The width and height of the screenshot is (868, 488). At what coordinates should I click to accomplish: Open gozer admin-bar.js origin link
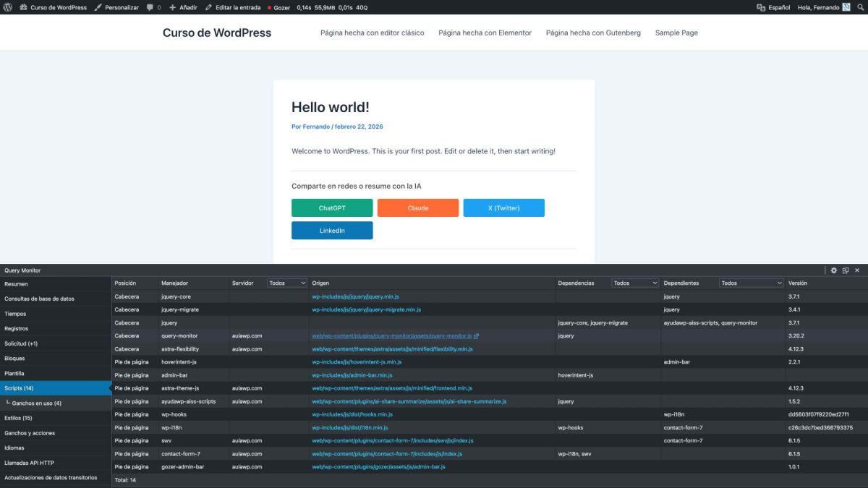coord(378,467)
